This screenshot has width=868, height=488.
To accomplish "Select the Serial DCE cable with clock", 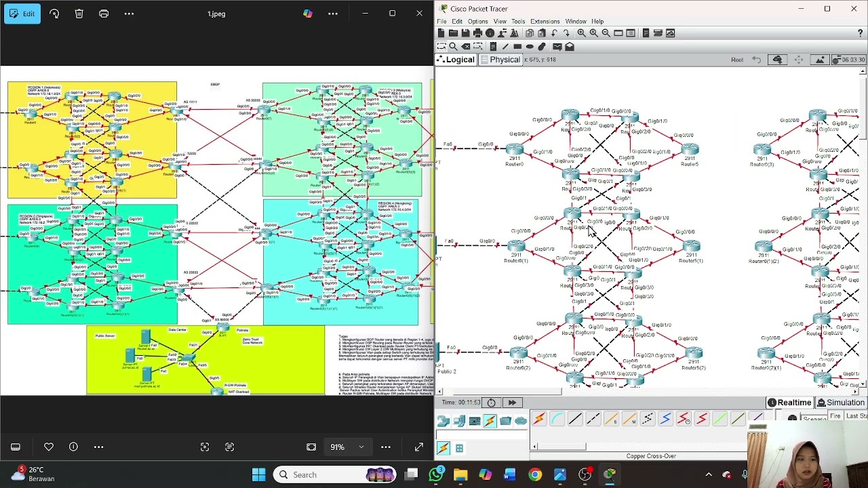I will coord(684,420).
